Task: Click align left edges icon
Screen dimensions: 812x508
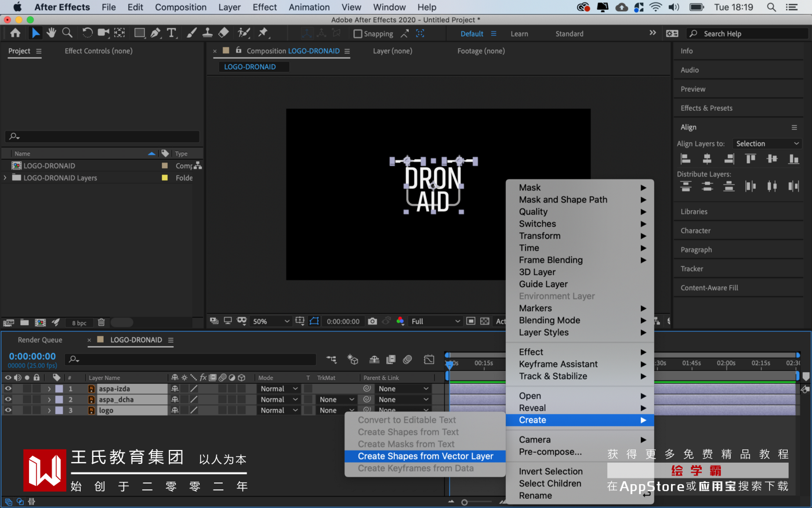Action: click(686, 158)
